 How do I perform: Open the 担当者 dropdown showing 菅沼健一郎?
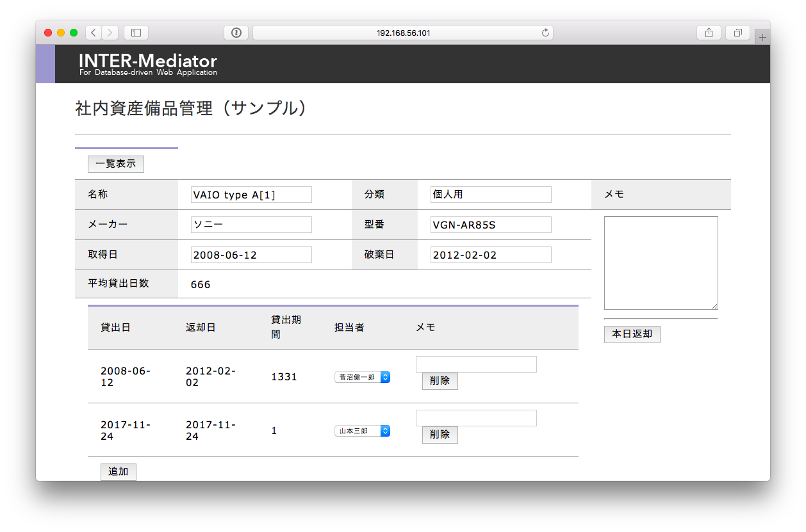coord(362,377)
